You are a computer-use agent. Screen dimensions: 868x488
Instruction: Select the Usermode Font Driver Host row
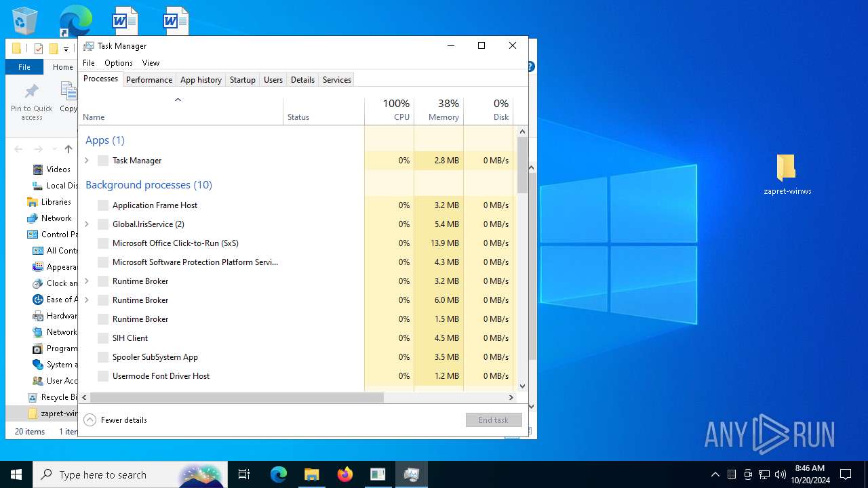pos(296,376)
